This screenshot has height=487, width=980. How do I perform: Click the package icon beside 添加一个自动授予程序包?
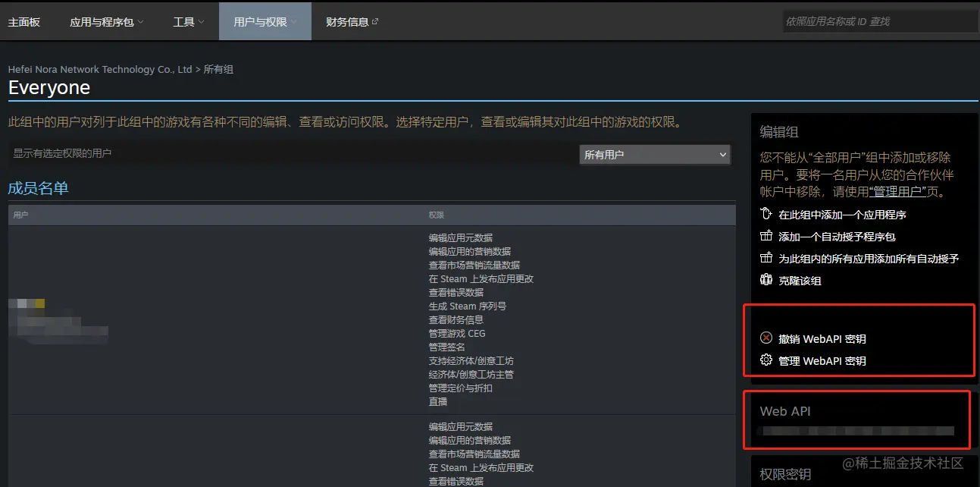[x=766, y=236]
